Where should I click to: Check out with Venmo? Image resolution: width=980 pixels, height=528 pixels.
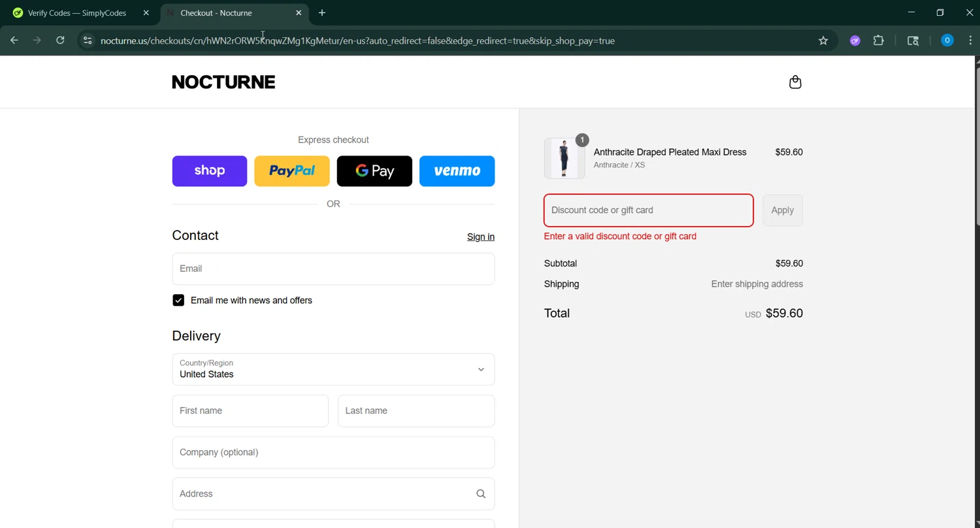457,171
